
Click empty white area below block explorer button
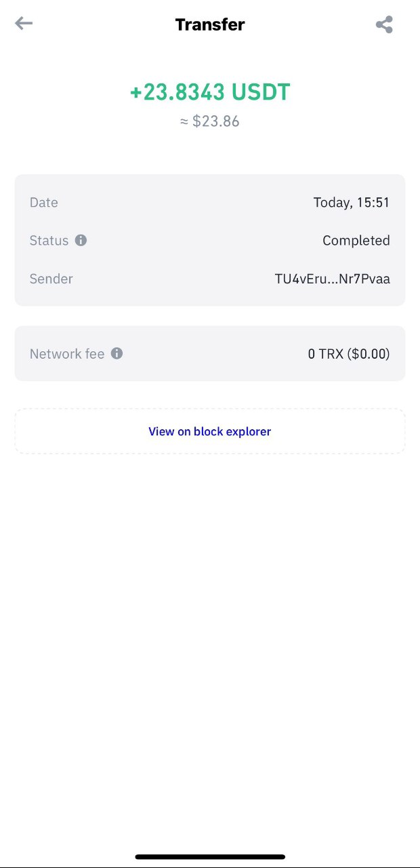coord(210,610)
